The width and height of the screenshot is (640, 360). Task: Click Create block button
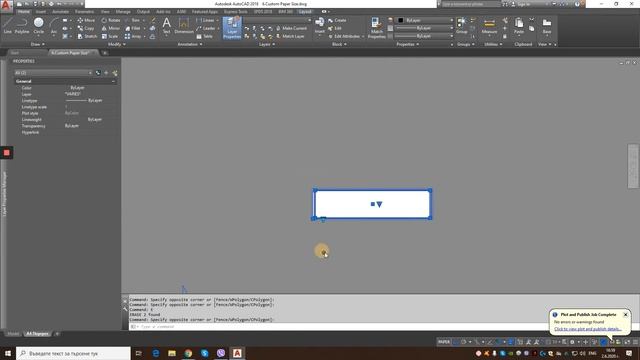click(337, 20)
